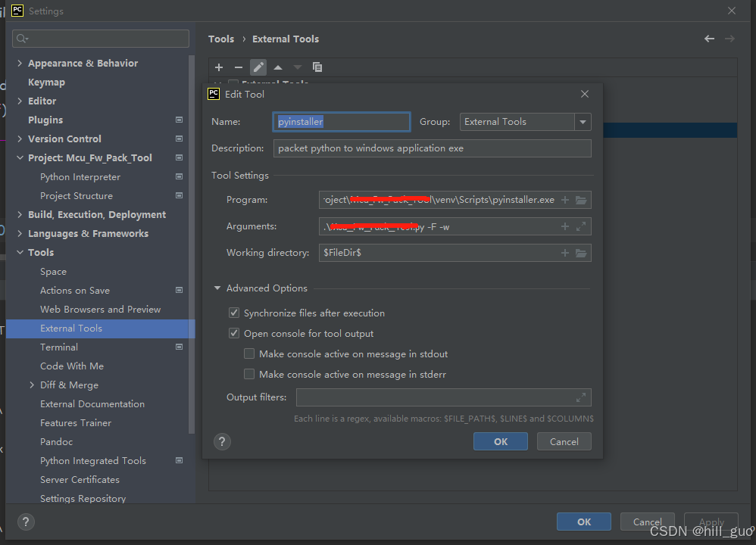Uncheck Synchronize files after execution
This screenshot has width=756, height=545.
point(235,313)
